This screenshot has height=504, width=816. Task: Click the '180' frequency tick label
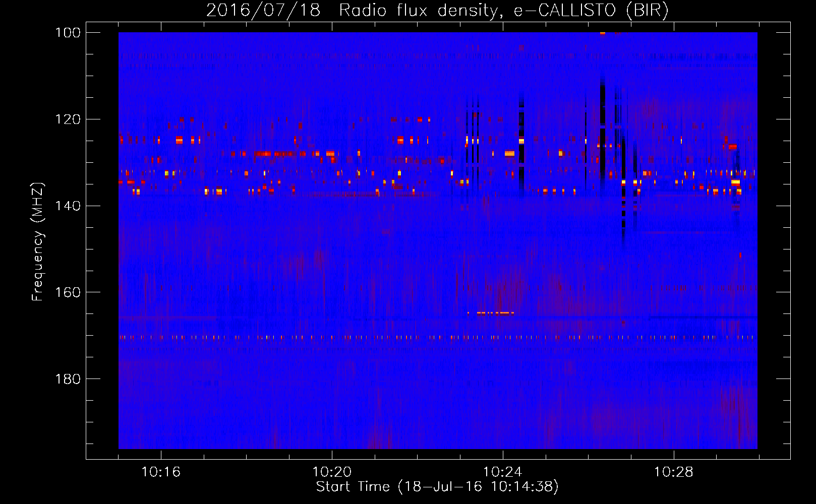click(68, 379)
